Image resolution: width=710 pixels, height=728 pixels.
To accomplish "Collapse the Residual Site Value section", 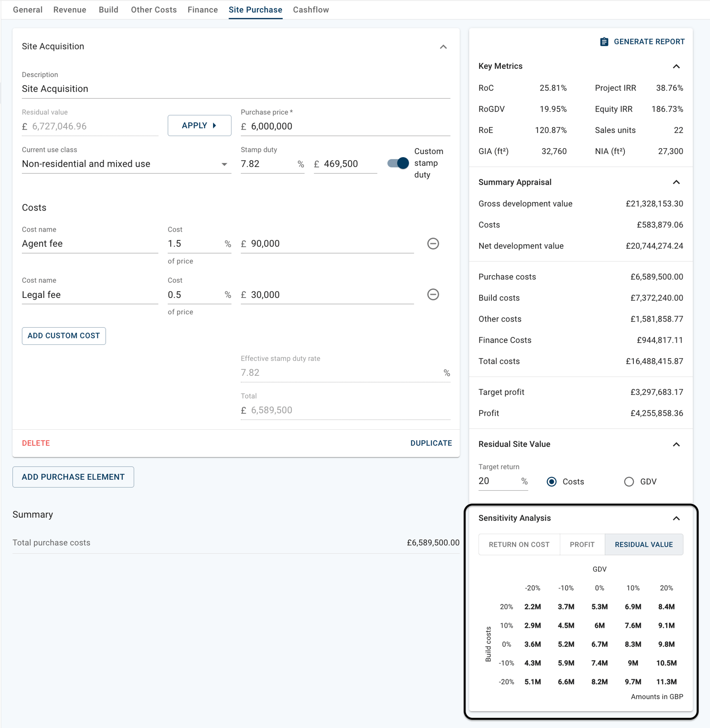I will (x=676, y=444).
